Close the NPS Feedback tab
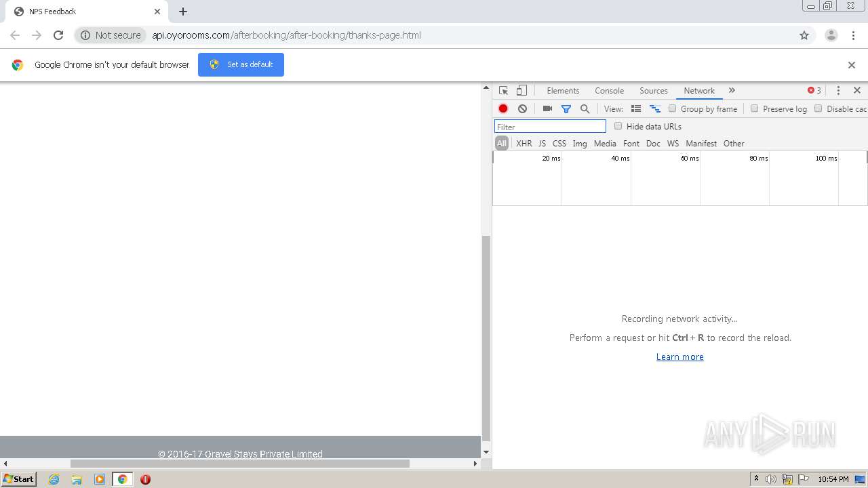This screenshot has width=868, height=488. click(x=157, y=12)
